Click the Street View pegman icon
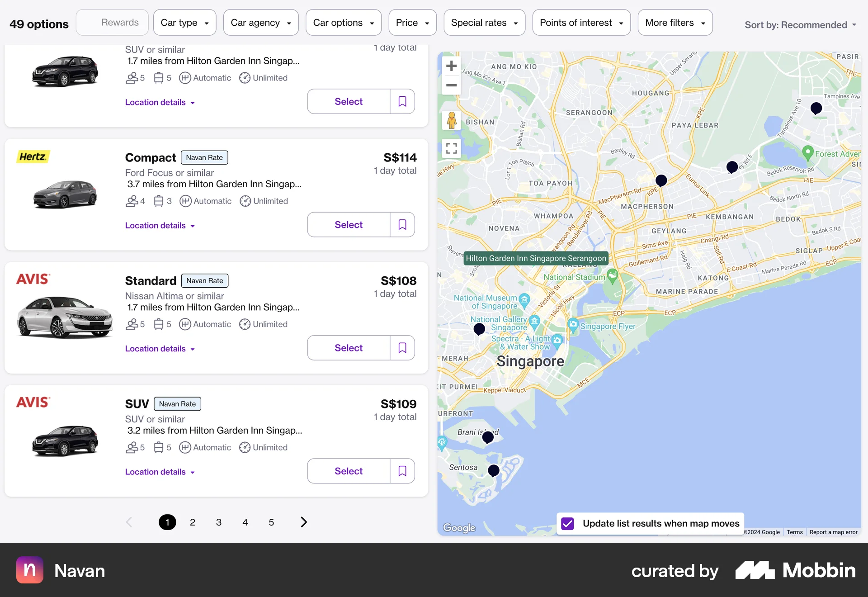 tap(451, 121)
